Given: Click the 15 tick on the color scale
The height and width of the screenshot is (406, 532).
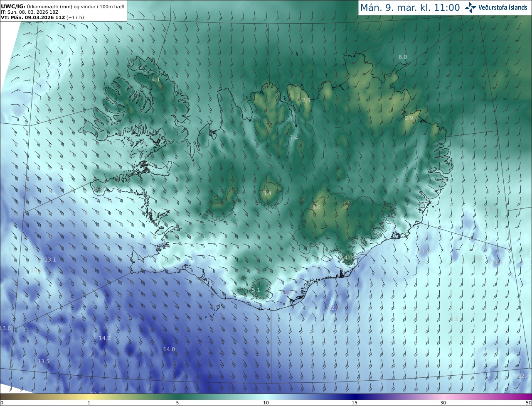Looking at the screenshot, I should point(355,403).
